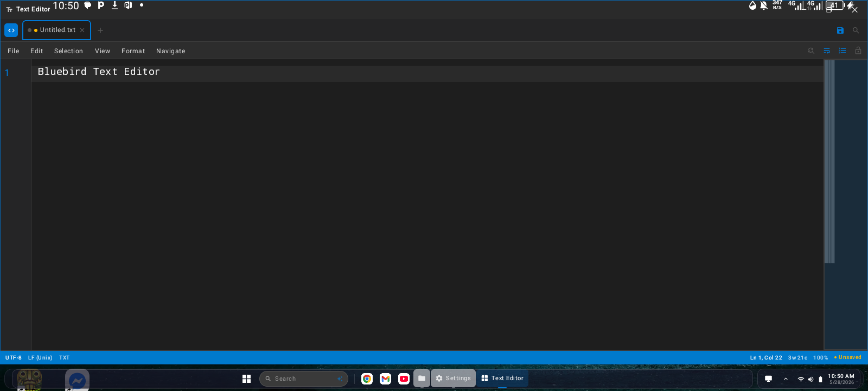This screenshot has height=391, width=868.
Task: Open find and replace icon in menu bar
Action: [811, 51]
